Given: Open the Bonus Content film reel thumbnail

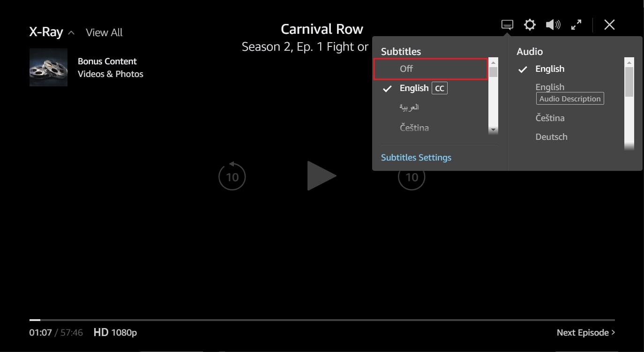Looking at the screenshot, I should 48,67.
